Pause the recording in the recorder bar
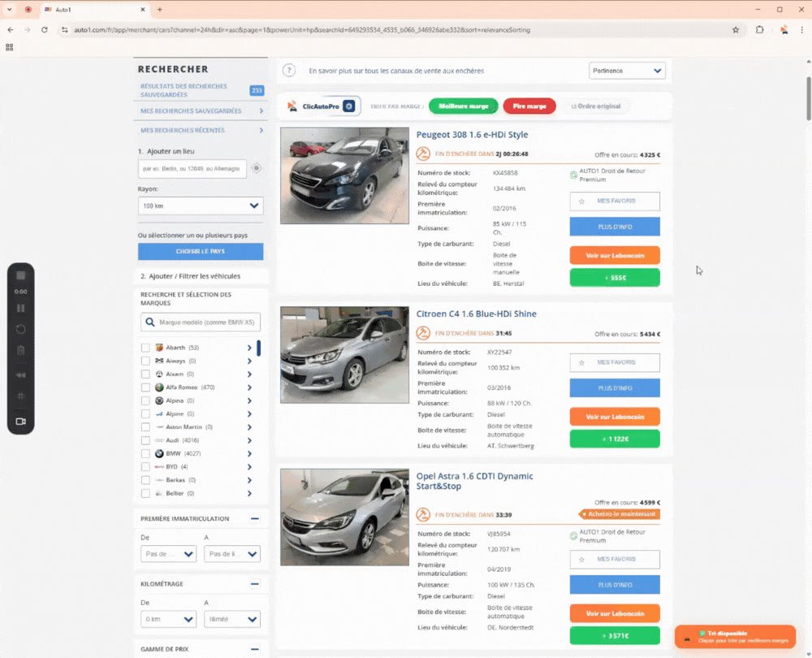 tap(21, 308)
